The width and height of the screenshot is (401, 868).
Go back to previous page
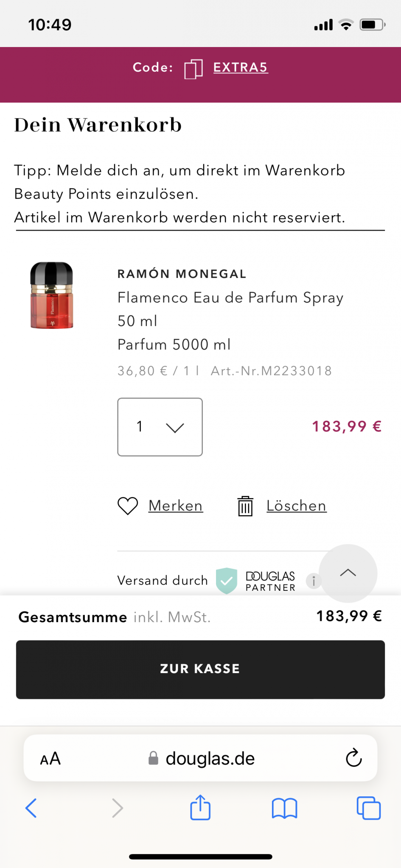(31, 808)
